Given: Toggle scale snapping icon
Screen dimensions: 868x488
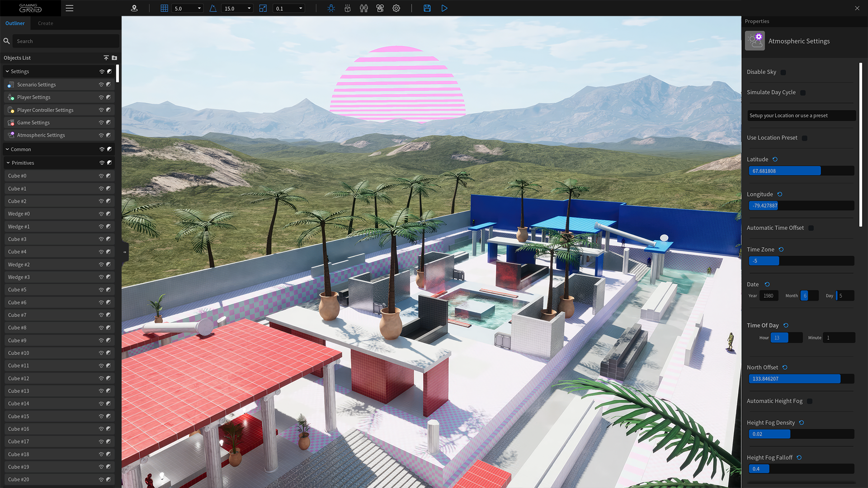Looking at the screenshot, I should click(263, 8).
